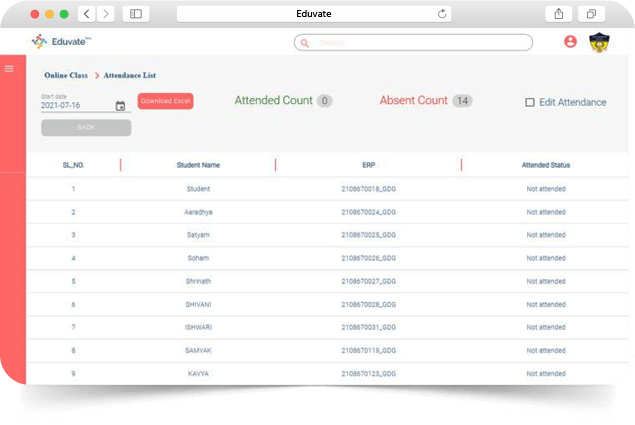Click Not attended status for Aaradhya

[x=546, y=212]
